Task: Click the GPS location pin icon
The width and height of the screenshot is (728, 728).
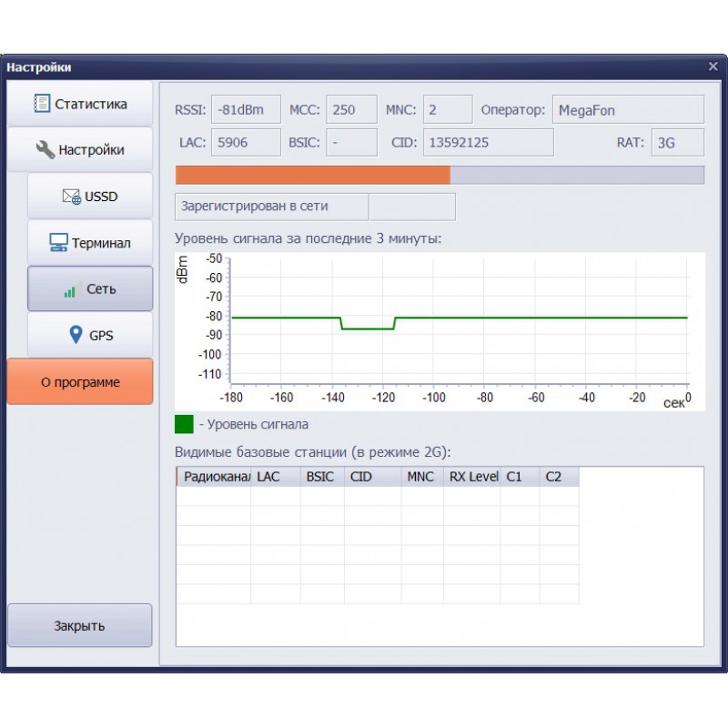Action: [76, 335]
